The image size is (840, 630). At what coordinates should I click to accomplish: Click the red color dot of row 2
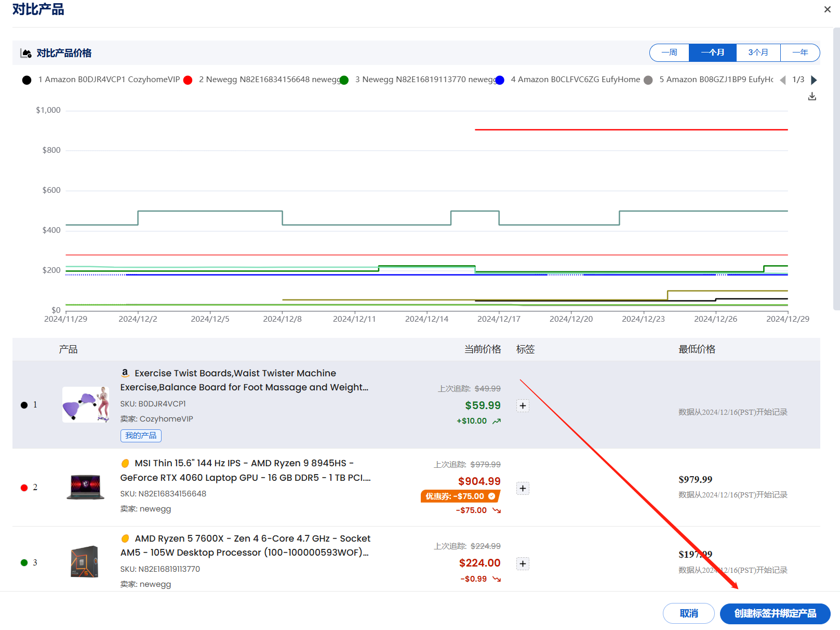tap(24, 488)
